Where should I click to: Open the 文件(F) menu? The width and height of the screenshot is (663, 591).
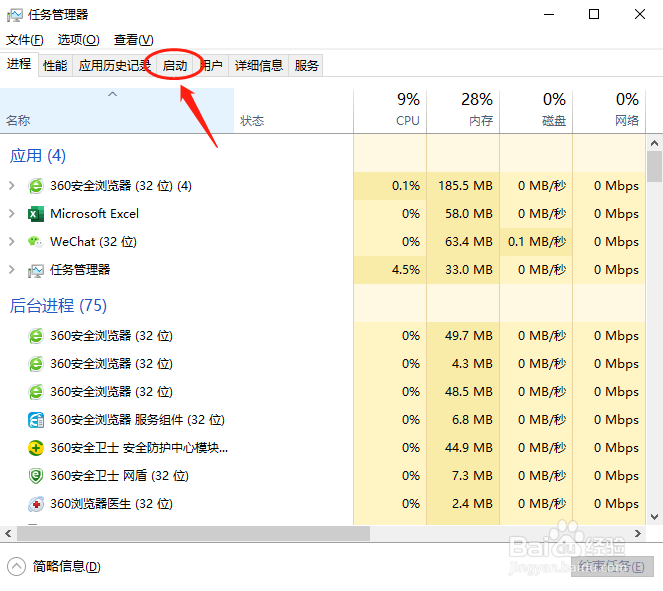[25, 40]
